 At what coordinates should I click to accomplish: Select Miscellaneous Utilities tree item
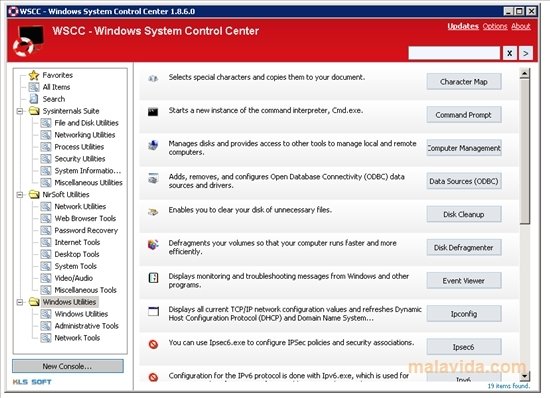click(x=88, y=183)
